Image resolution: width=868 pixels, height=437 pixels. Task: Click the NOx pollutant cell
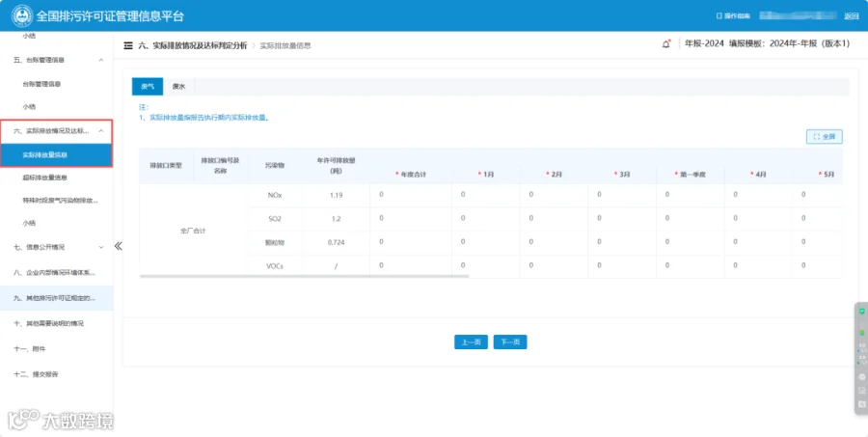tap(275, 195)
